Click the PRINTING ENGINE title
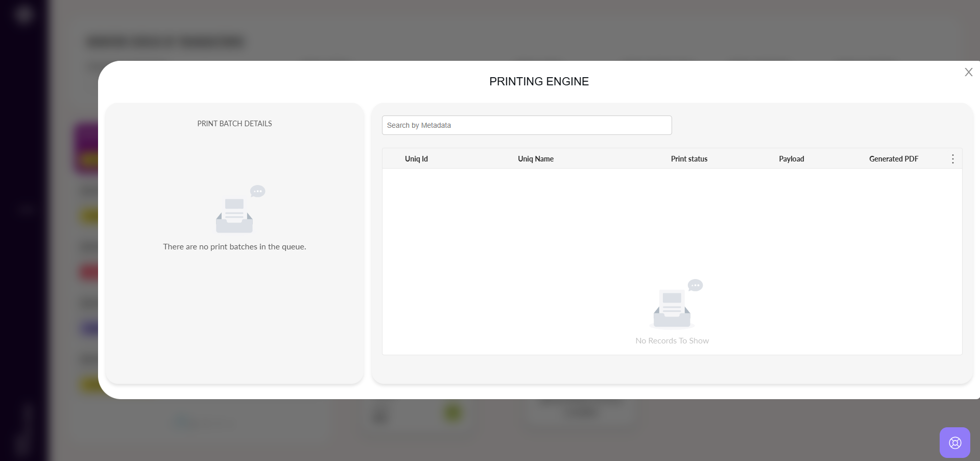 click(539, 82)
